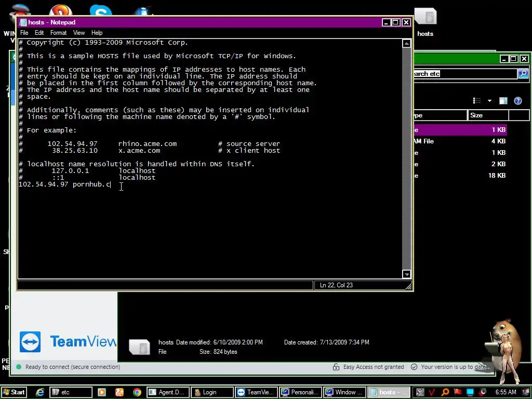Click the Notepad icon in the title bar
532x399 pixels.
pyautogui.click(x=23, y=22)
